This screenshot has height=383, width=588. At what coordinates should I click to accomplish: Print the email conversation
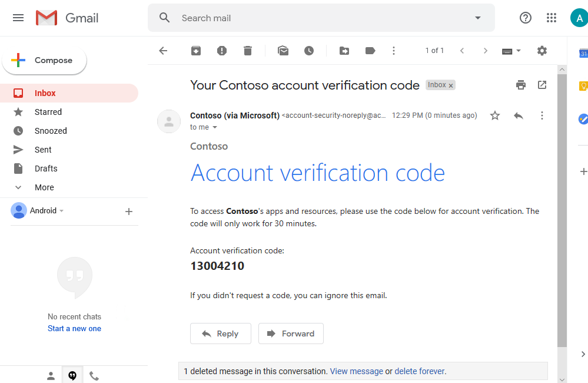pos(521,85)
